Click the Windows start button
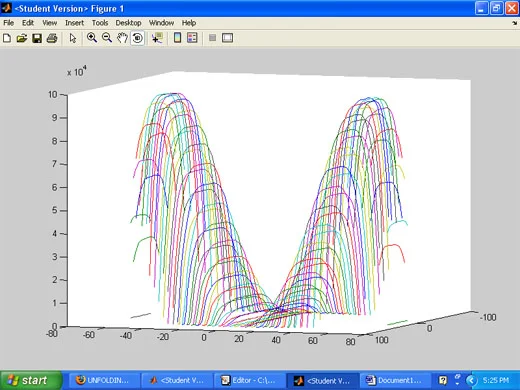This screenshot has height=390, width=520. (31, 380)
